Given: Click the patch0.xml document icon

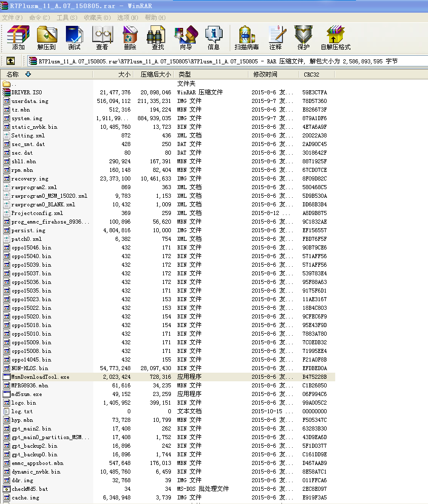Looking at the screenshot, I should [x=7, y=239].
